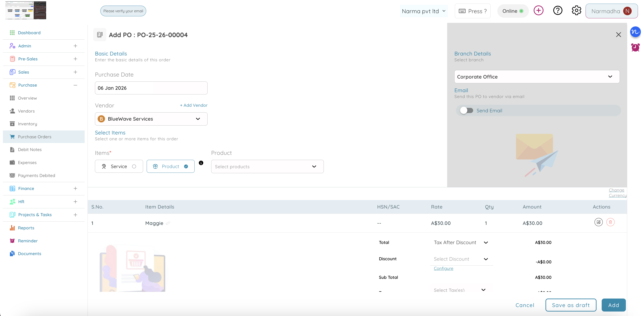Screen dimensions: 644x316
Task: Click Save as draft button
Action: [x=571, y=305]
